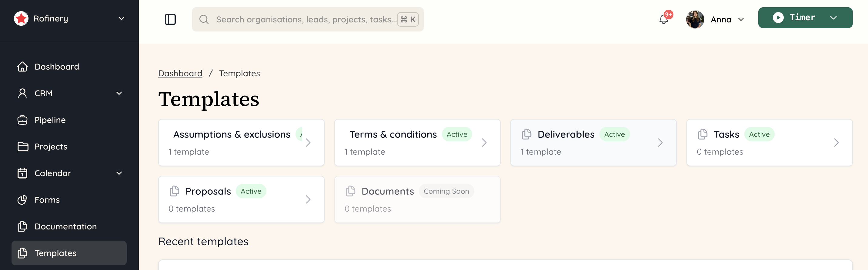Toggle the sidebar collapse button

tap(171, 19)
